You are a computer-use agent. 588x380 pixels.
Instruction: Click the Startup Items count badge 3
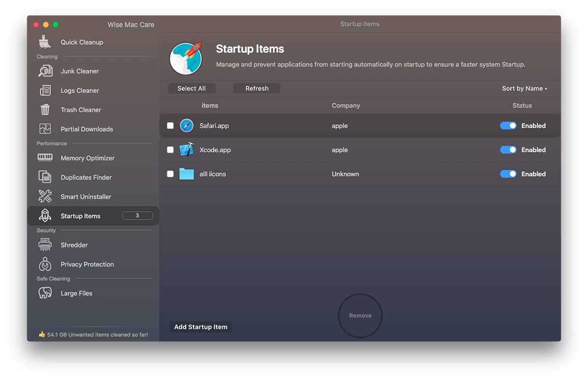tap(137, 216)
